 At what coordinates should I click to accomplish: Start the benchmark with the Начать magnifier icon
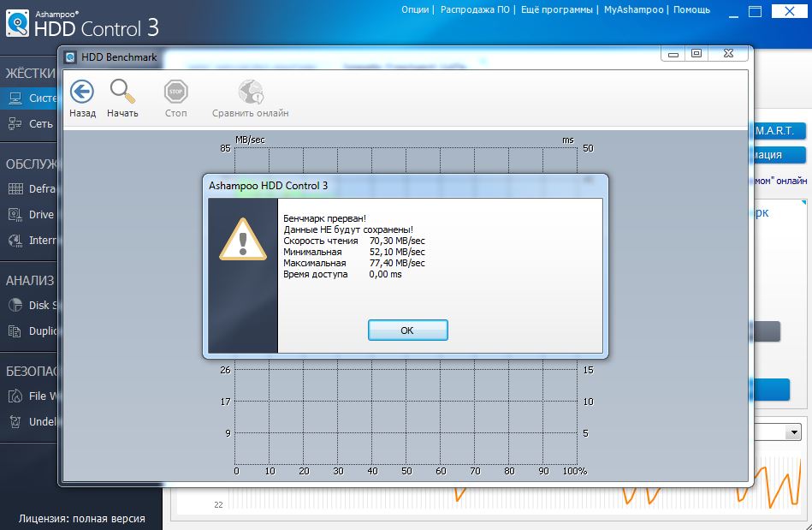(x=122, y=91)
